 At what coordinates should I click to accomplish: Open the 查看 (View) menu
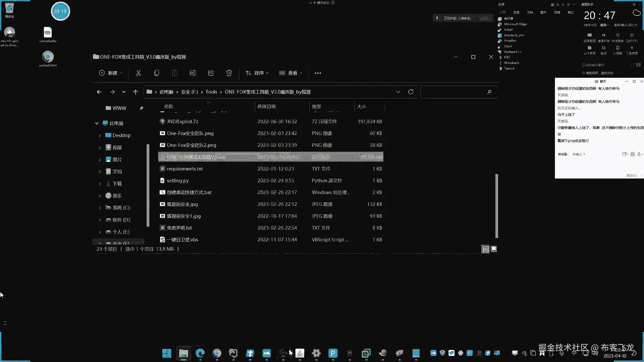tap(290, 73)
